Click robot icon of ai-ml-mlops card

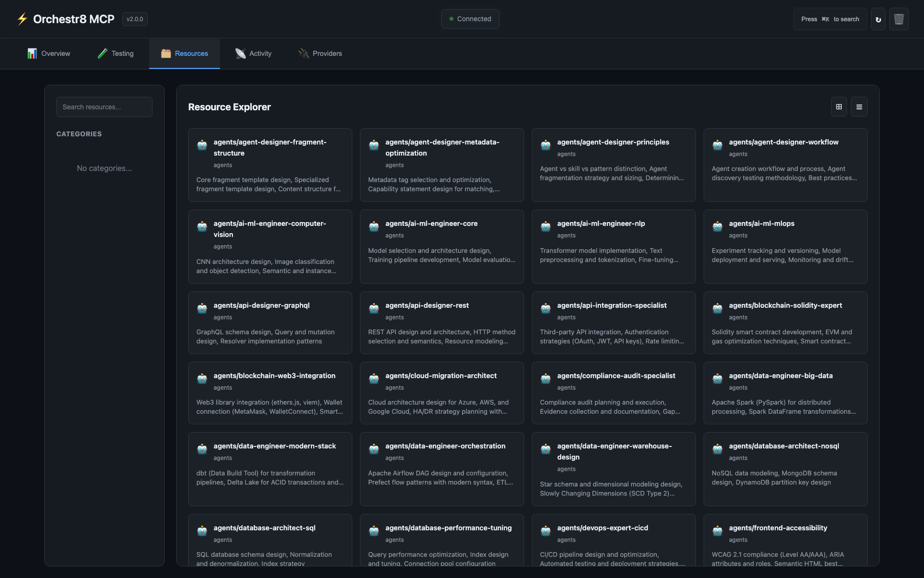pyautogui.click(x=718, y=226)
